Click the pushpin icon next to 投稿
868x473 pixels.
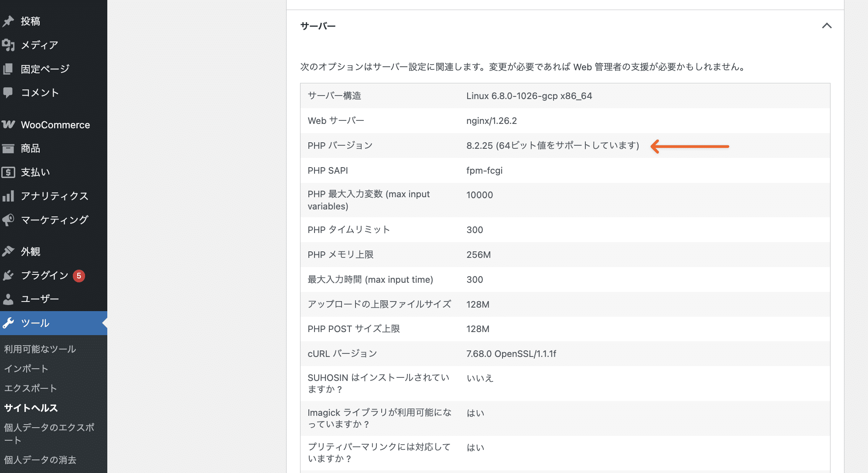tap(8, 21)
